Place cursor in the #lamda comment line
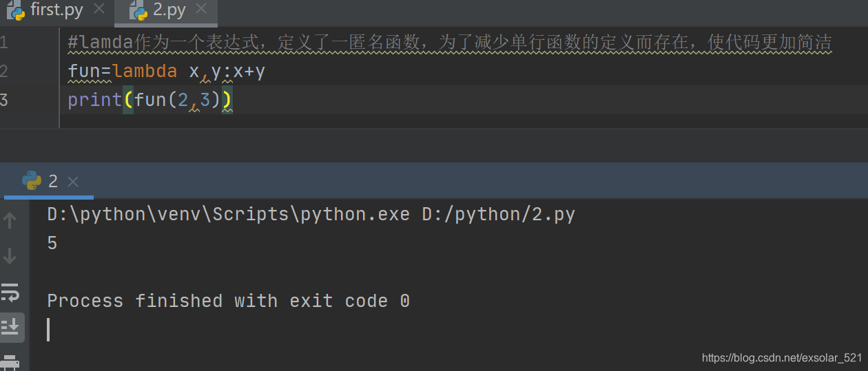This screenshot has height=371, width=868. click(x=450, y=43)
